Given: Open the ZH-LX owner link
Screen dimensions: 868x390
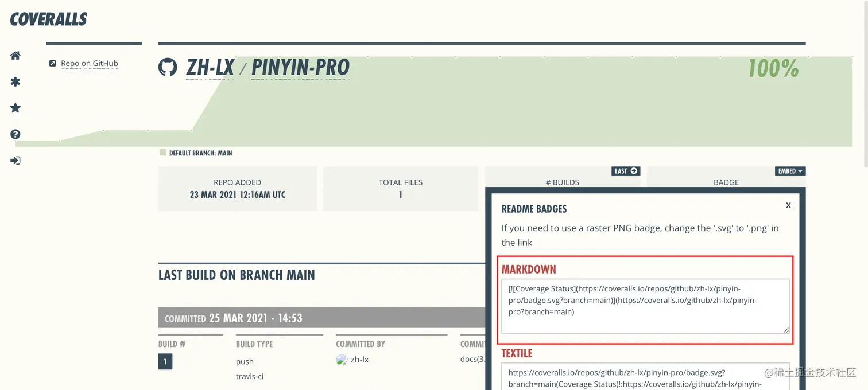Looking at the screenshot, I should 210,68.
